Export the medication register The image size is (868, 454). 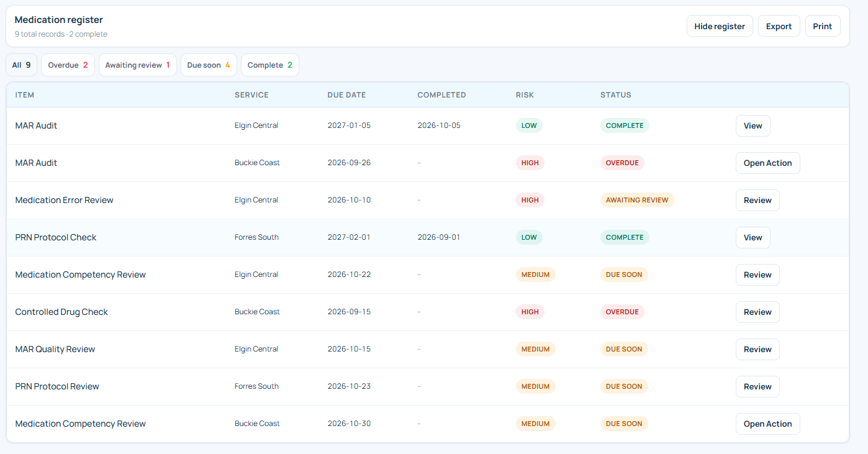[779, 26]
